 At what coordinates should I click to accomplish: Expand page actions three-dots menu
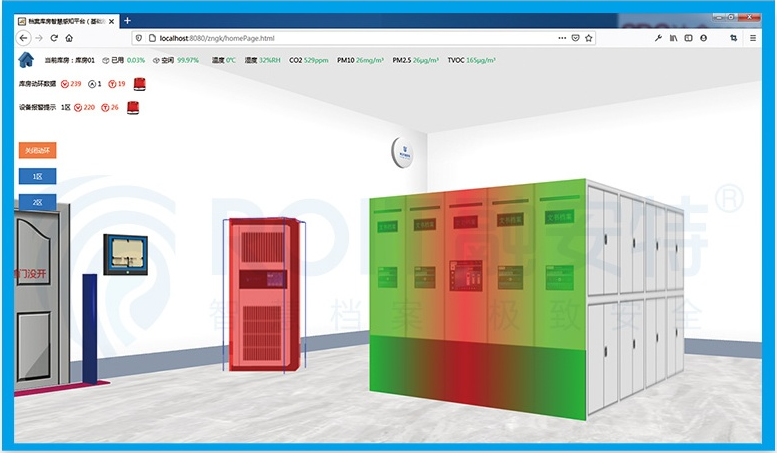click(562, 38)
